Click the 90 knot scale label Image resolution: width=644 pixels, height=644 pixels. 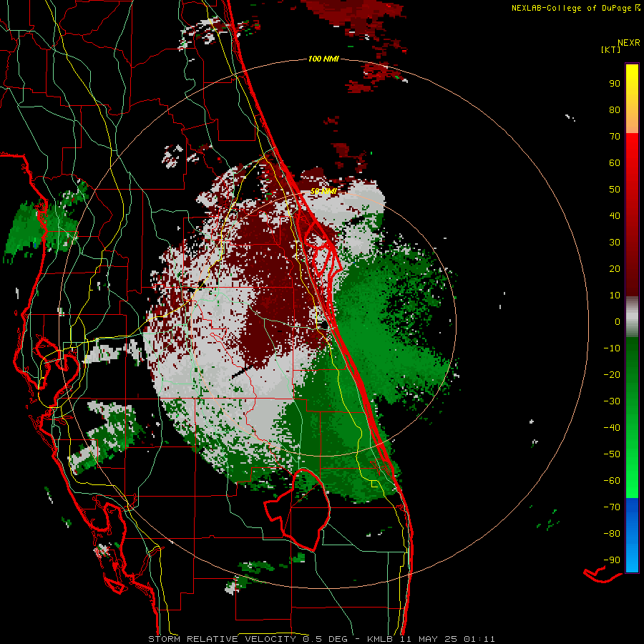[x=615, y=84]
